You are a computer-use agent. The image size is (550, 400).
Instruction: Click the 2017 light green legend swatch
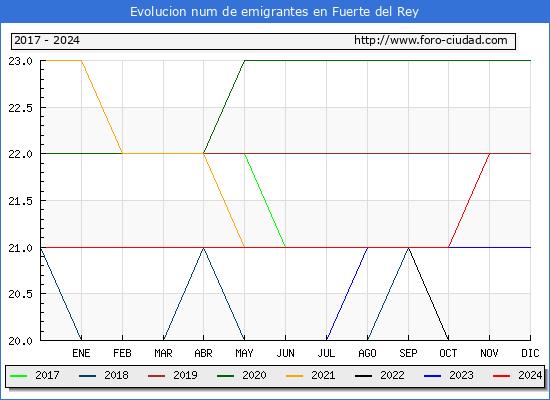tap(19, 376)
